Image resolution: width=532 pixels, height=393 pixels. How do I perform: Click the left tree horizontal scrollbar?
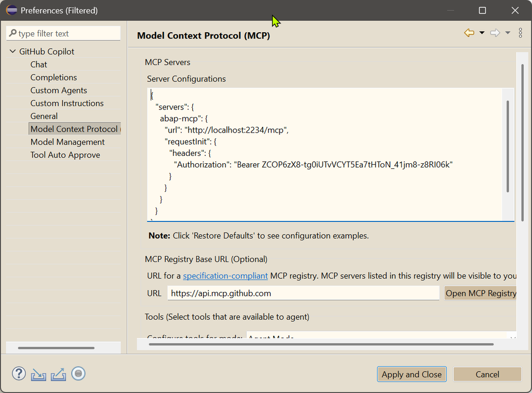point(56,348)
